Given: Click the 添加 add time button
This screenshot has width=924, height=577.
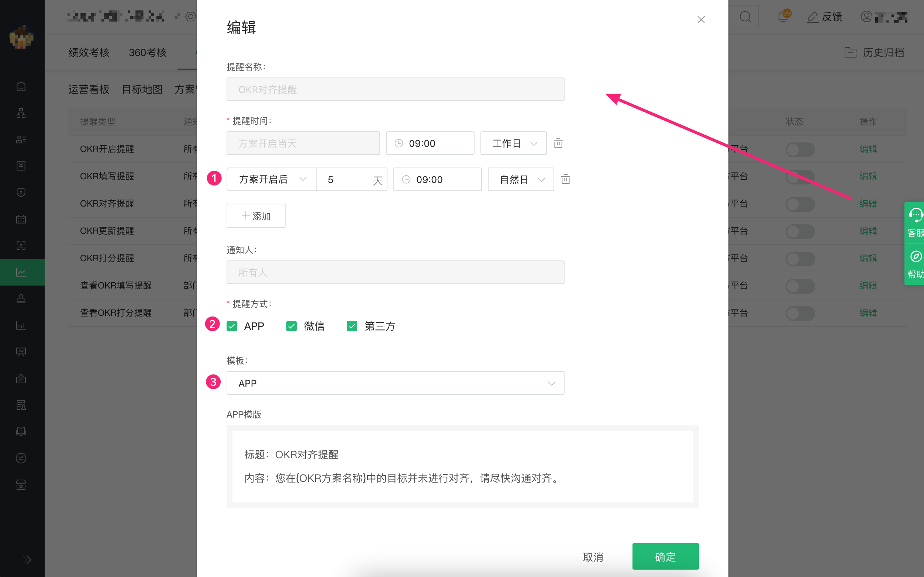Looking at the screenshot, I should coord(256,215).
